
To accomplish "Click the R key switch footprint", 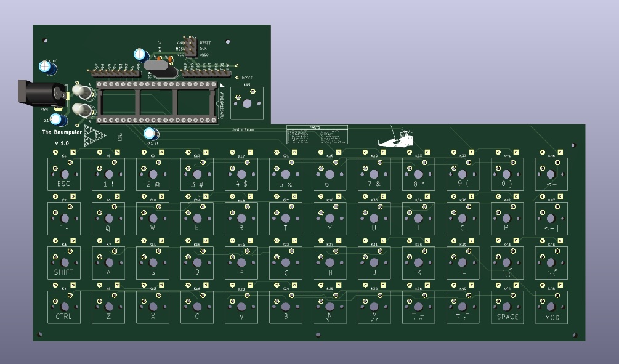I will point(241,218).
